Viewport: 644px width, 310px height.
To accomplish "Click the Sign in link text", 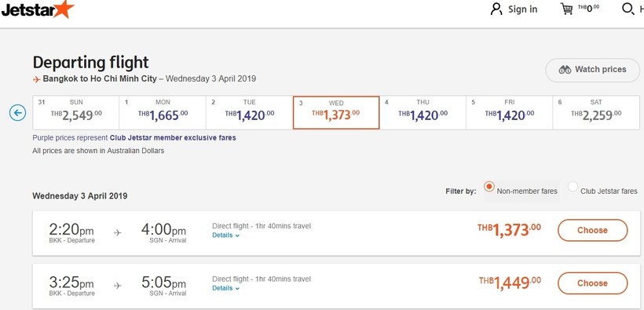I will (x=523, y=9).
